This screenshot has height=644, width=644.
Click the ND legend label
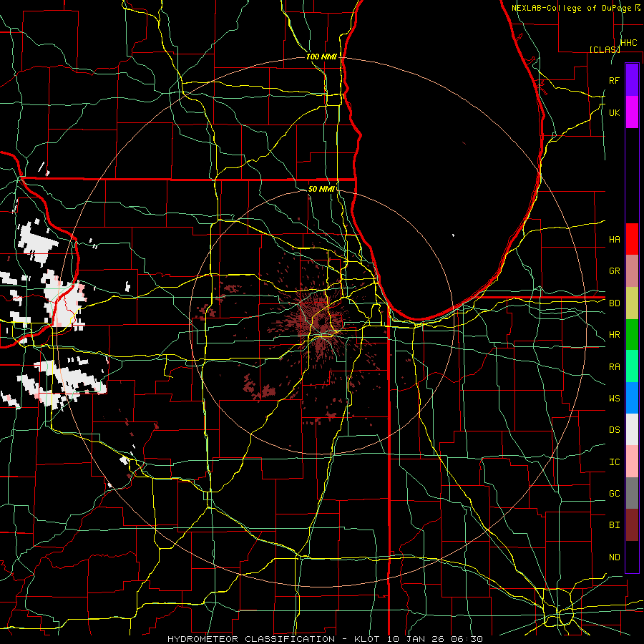point(614,557)
